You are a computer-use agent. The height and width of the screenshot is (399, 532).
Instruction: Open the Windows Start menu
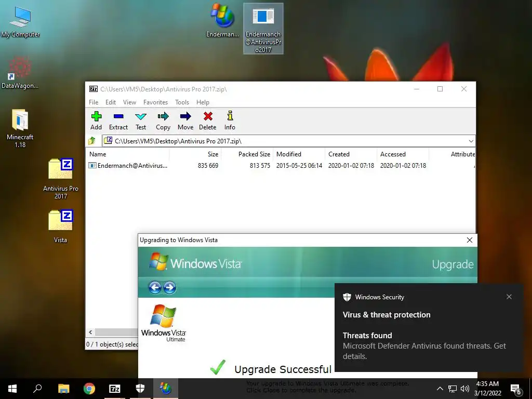tap(12, 389)
